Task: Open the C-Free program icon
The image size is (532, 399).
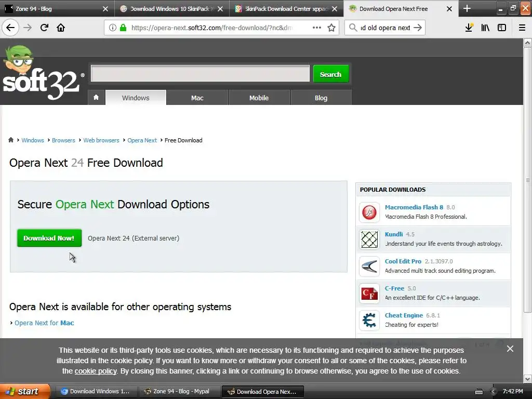Action: pos(369,294)
